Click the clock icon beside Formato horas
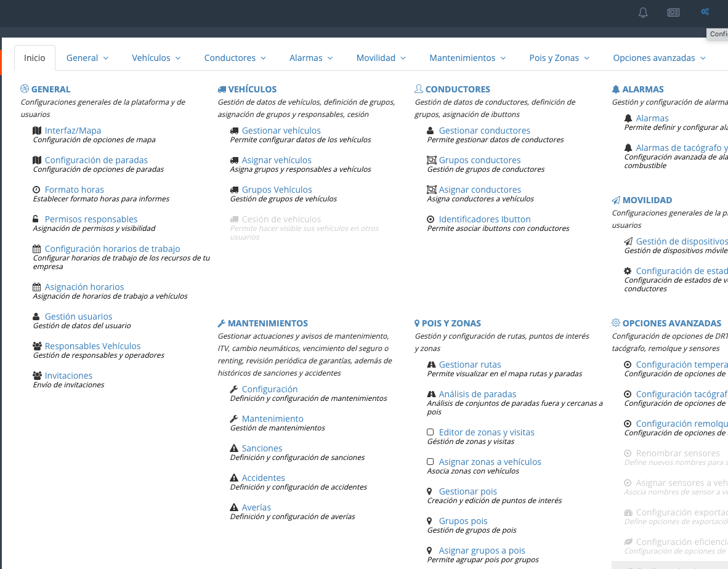 click(x=37, y=190)
